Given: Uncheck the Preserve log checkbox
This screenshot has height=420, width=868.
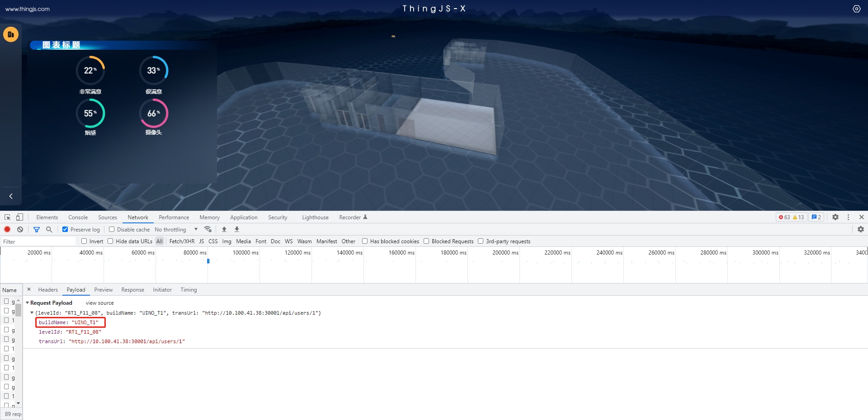Looking at the screenshot, I should (x=65, y=230).
